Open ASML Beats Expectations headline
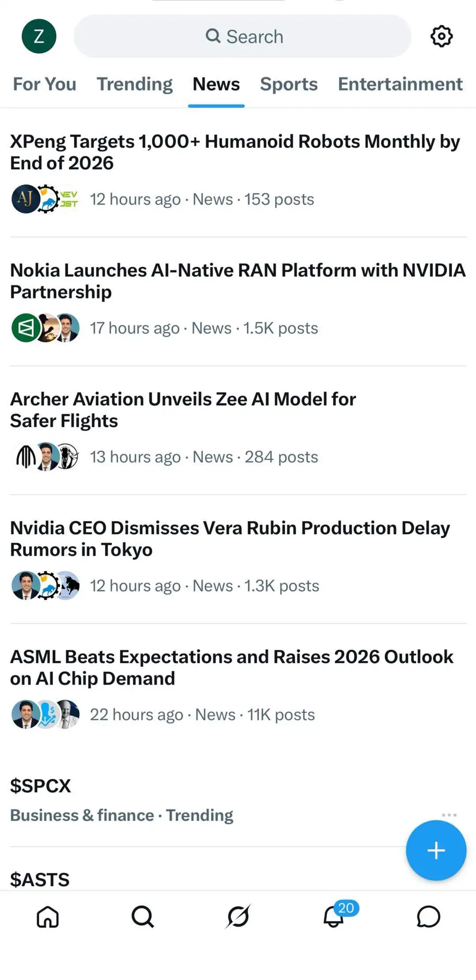 [x=232, y=667]
